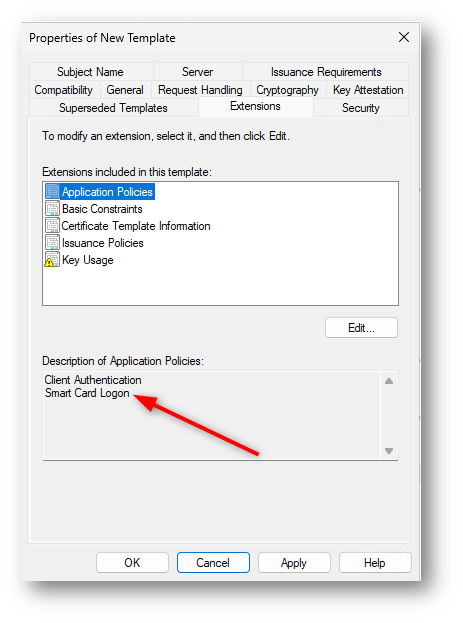Switch to Key Attestation tab
Viewport: 463px width, 623px height.
coord(368,90)
